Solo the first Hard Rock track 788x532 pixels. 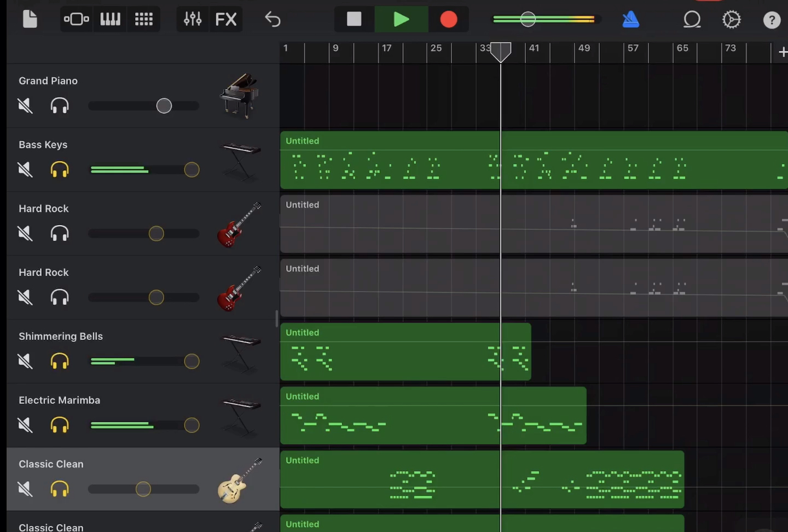click(x=60, y=234)
